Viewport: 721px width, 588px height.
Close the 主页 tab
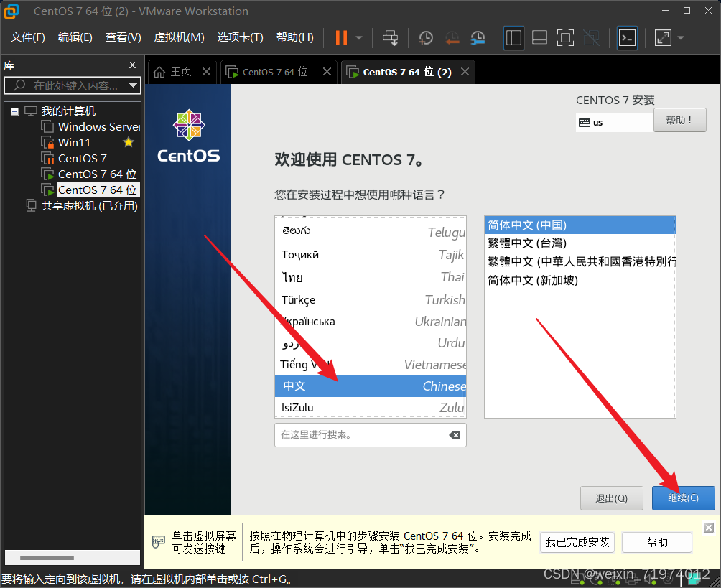point(206,72)
